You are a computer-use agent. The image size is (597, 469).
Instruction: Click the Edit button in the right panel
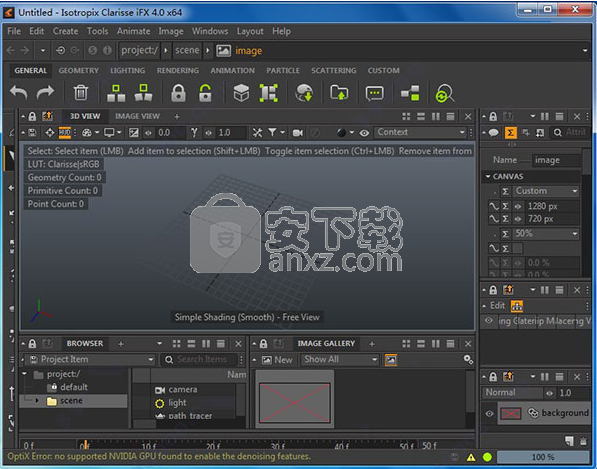[497, 305]
